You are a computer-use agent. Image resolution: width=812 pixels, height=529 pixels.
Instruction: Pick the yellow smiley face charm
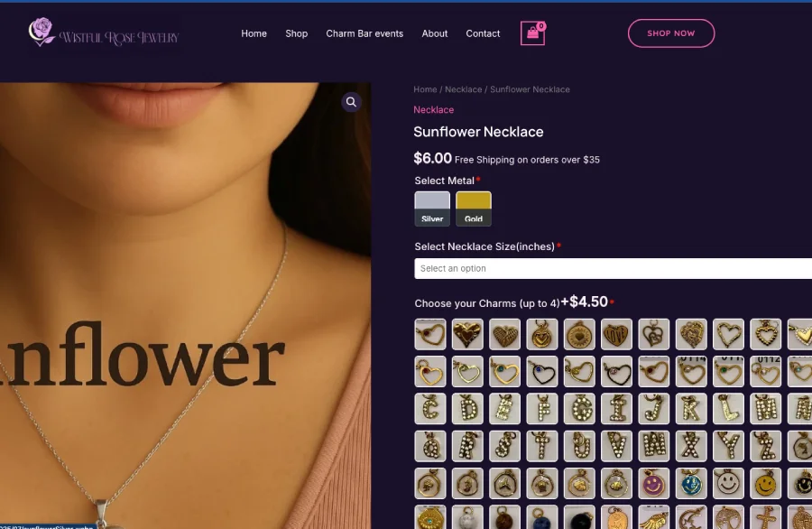[765, 483]
